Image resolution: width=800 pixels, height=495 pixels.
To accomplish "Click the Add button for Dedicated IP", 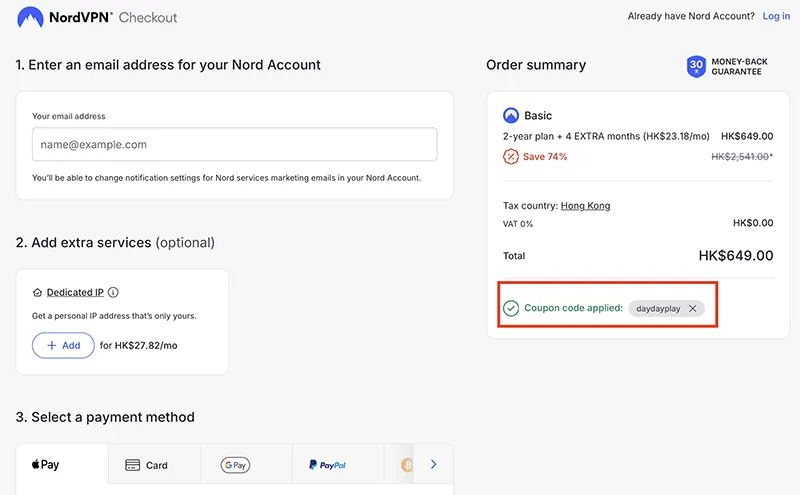I will point(63,345).
